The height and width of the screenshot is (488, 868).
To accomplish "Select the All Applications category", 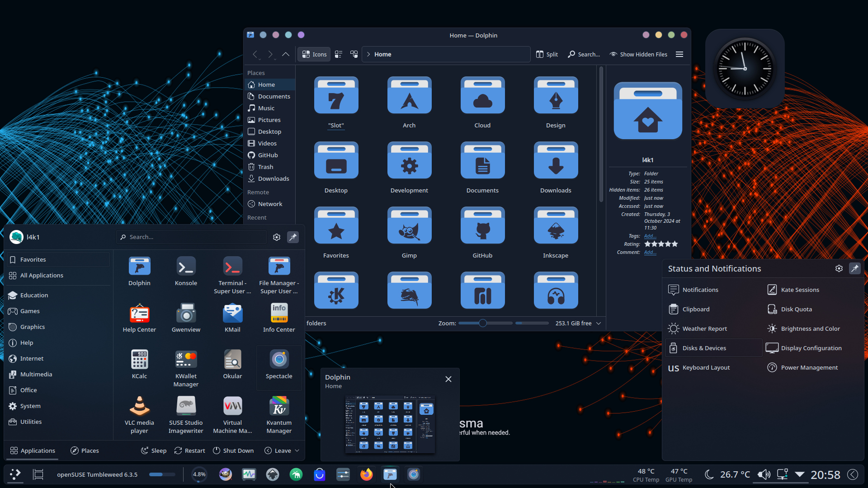I will pyautogui.click(x=58, y=275).
